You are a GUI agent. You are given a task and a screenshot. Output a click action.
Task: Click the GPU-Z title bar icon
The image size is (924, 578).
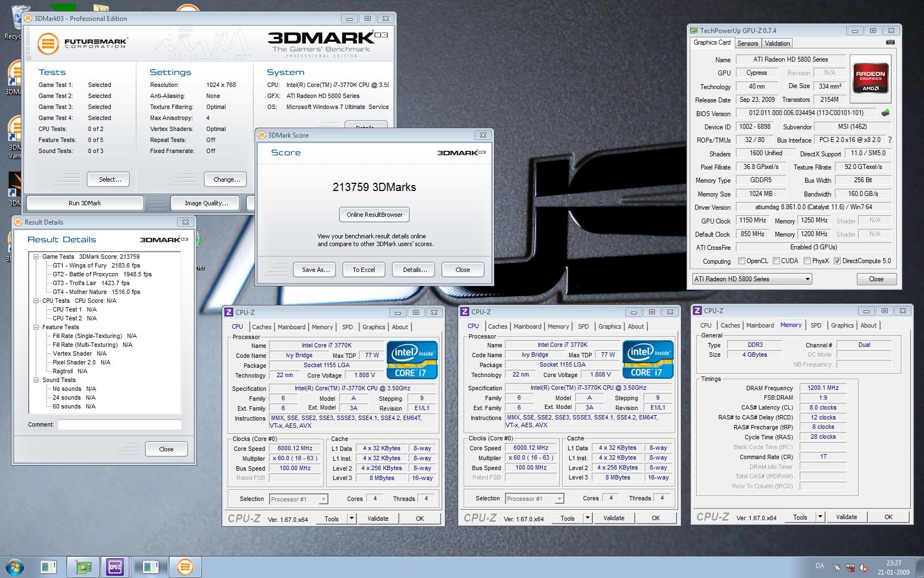(x=695, y=31)
